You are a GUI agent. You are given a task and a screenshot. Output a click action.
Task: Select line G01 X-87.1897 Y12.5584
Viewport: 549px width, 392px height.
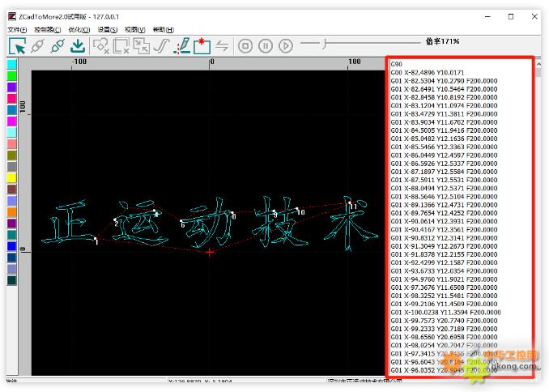[444, 172]
